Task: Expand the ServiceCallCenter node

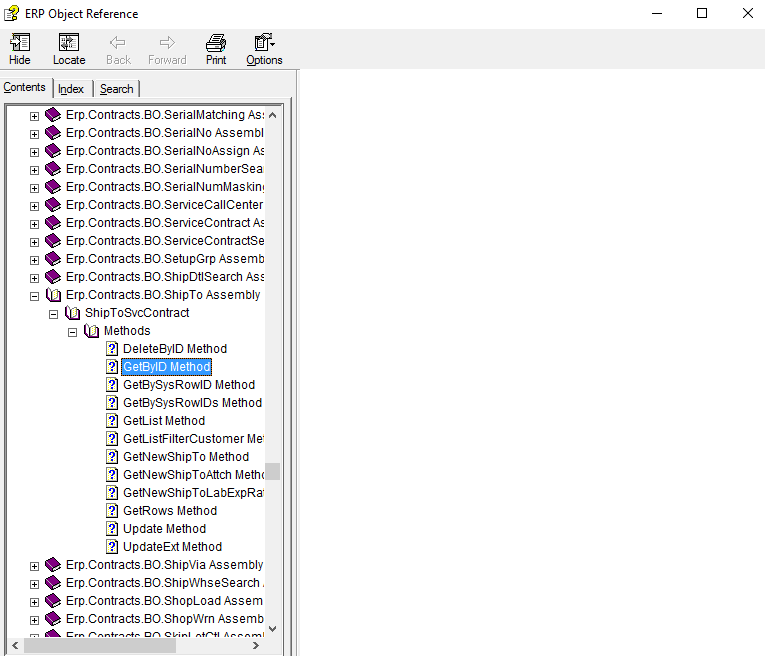Action: coord(34,206)
